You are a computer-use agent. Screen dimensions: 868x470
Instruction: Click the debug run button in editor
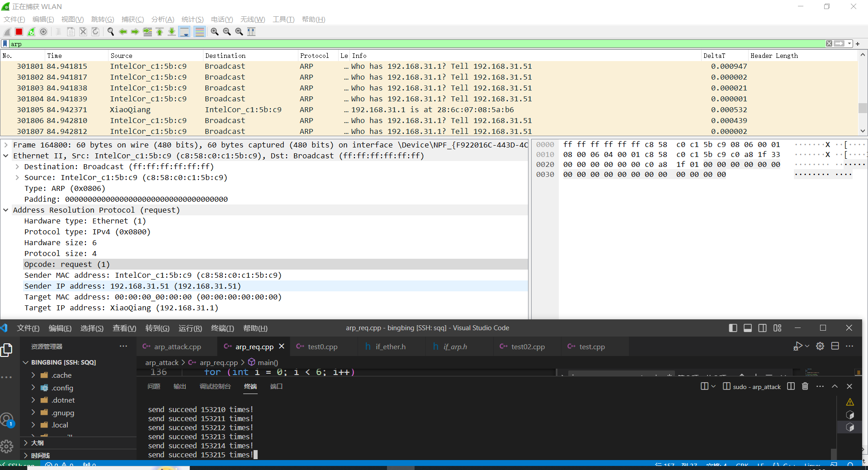tap(797, 346)
